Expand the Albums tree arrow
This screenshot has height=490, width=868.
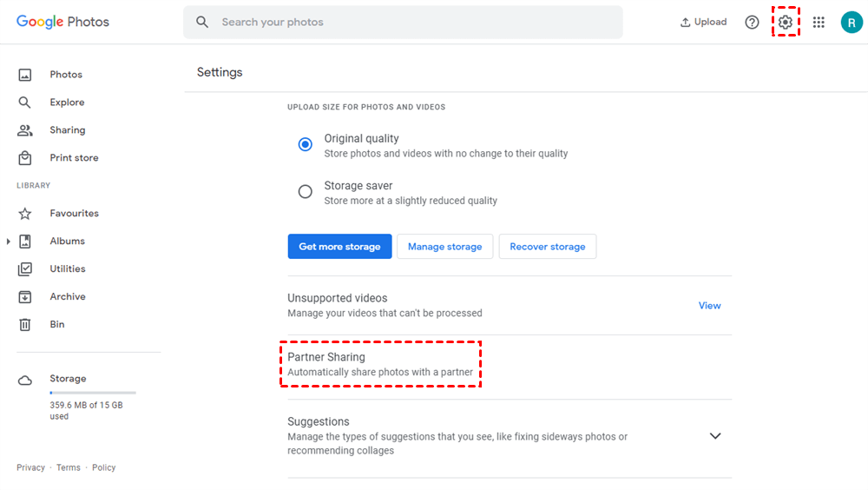point(9,242)
